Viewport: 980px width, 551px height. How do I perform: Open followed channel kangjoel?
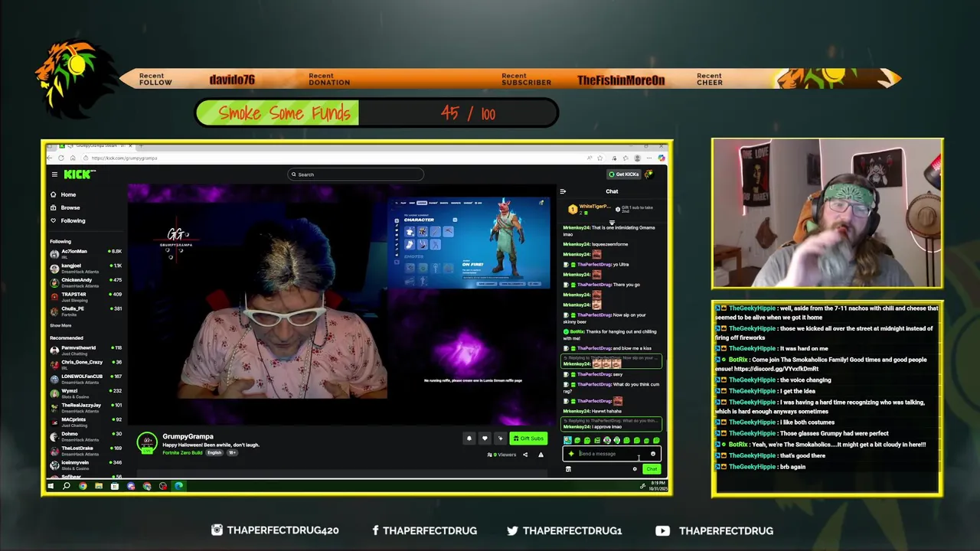coord(86,267)
